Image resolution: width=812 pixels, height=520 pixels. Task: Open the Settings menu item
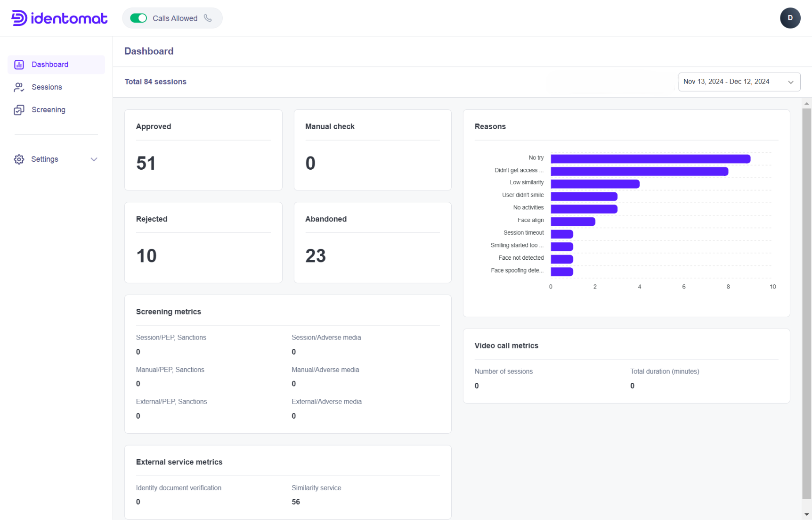tap(56, 159)
